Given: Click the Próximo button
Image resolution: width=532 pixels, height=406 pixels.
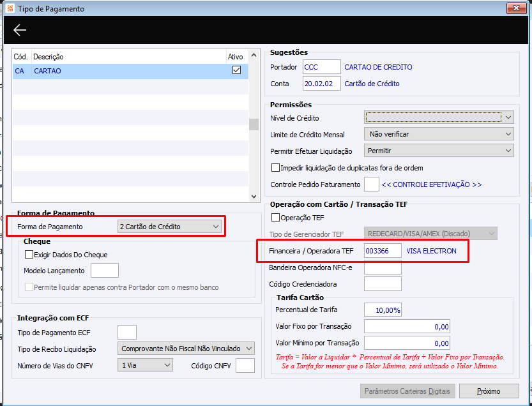Looking at the screenshot, I should [489, 391].
